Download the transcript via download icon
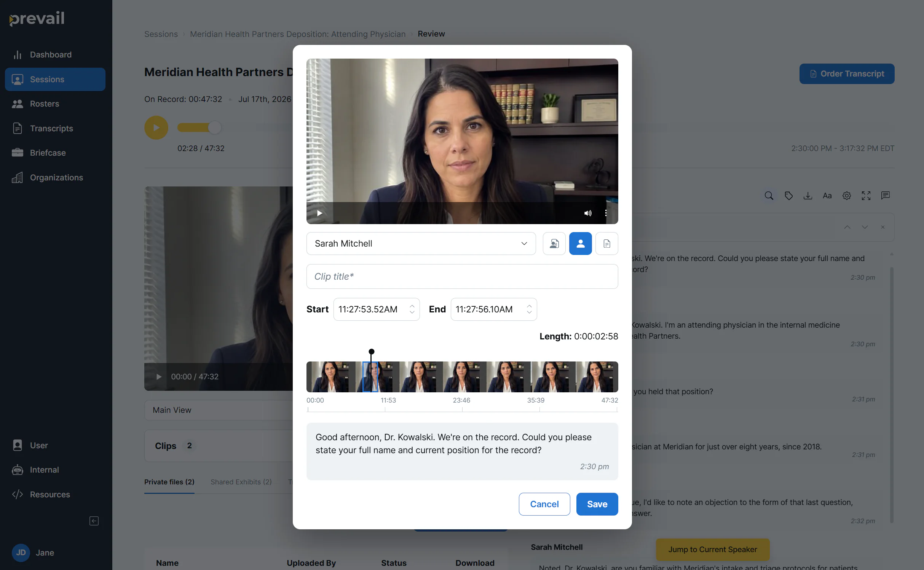This screenshot has height=570, width=924. (x=808, y=196)
